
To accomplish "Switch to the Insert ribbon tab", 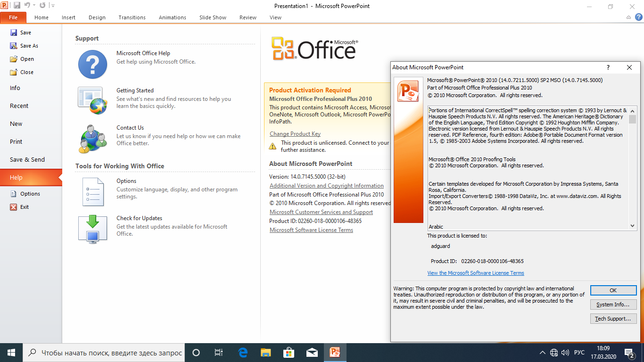I will [x=68, y=17].
